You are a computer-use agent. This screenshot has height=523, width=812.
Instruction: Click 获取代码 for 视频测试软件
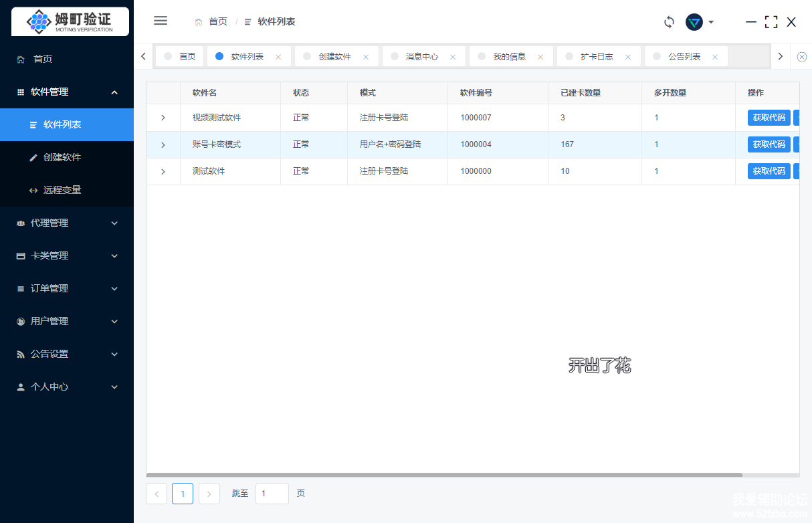(769, 118)
